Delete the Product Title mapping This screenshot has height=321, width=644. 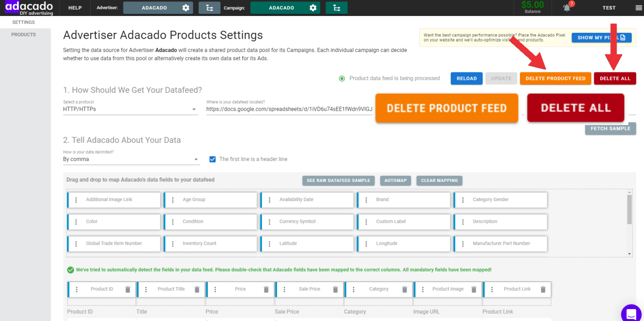pos(197,289)
